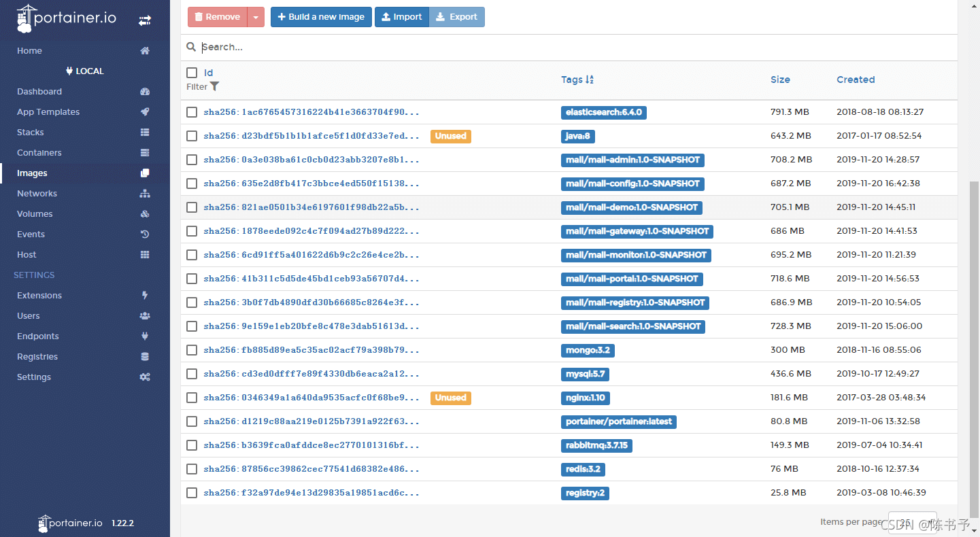Click the portainer/portainer:latest tag
The image size is (980, 537).
point(619,421)
